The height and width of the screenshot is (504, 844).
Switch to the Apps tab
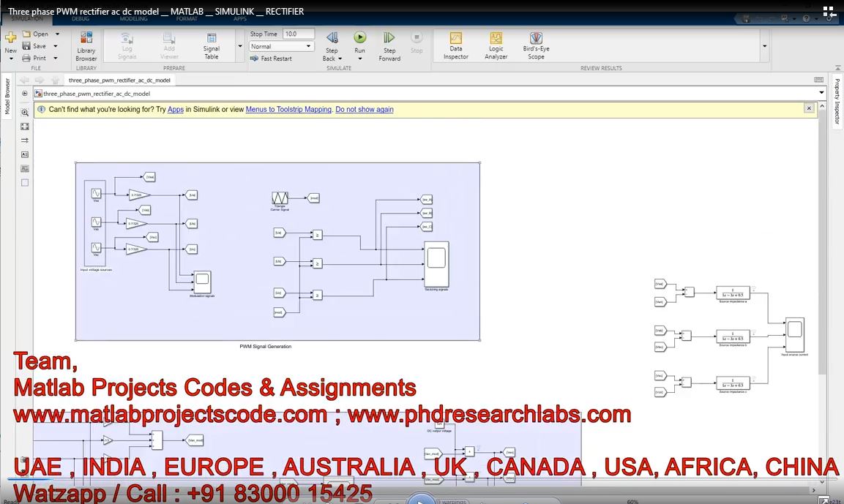(239, 18)
